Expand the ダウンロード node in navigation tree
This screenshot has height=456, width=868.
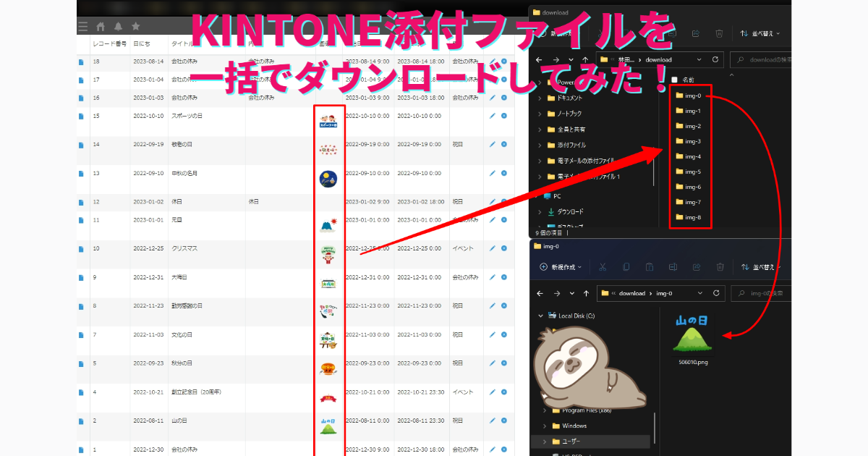click(540, 211)
